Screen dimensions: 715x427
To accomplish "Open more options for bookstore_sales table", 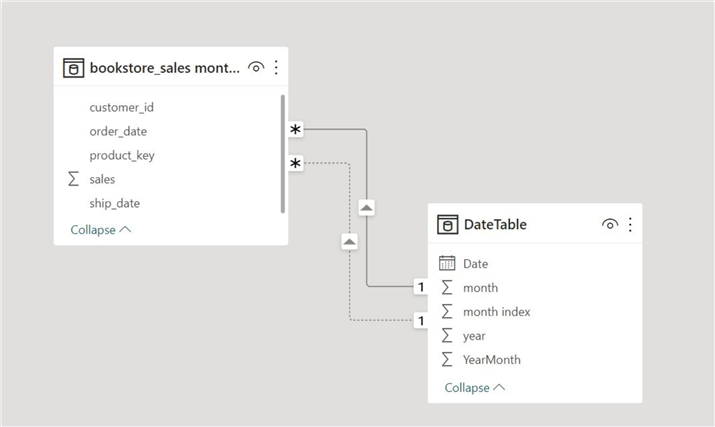I will click(x=276, y=68).
